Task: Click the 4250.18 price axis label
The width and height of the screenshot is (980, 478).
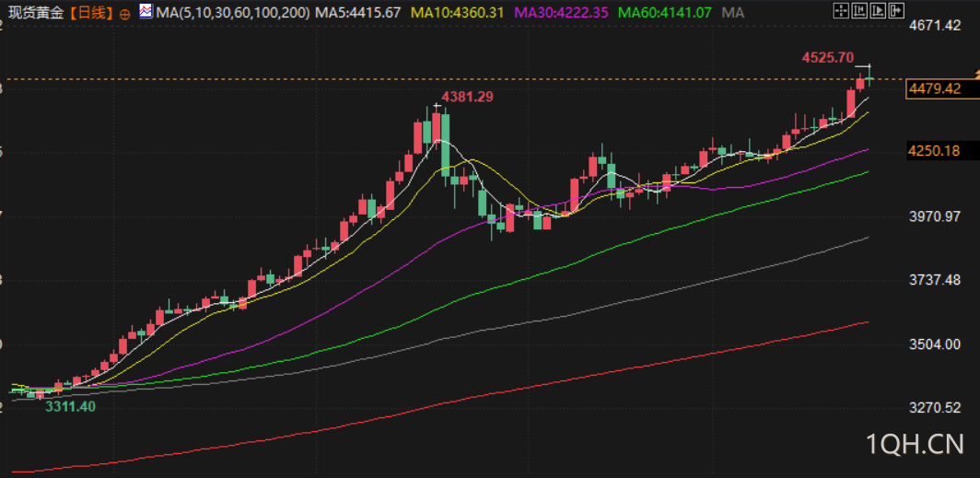Action: (935, 151)
